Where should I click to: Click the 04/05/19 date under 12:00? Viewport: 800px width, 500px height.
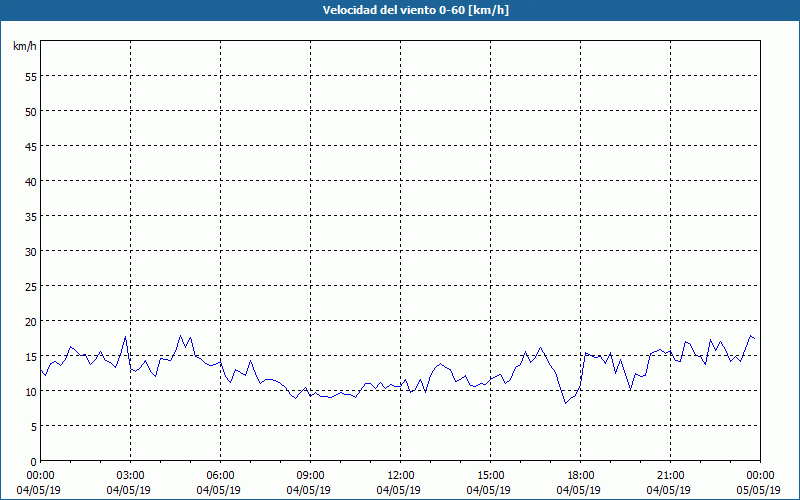point(398,490)
